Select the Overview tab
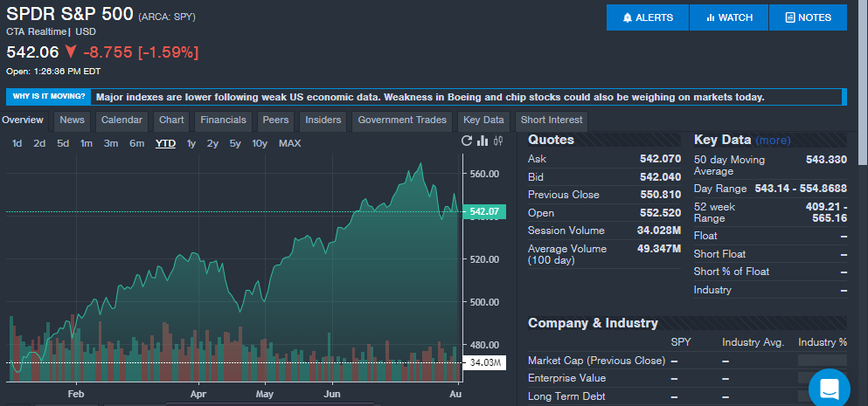 pos(23,120)
